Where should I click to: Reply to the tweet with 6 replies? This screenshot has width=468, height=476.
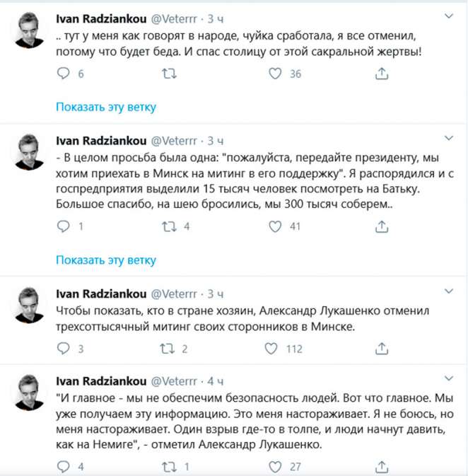pos(64,74)
